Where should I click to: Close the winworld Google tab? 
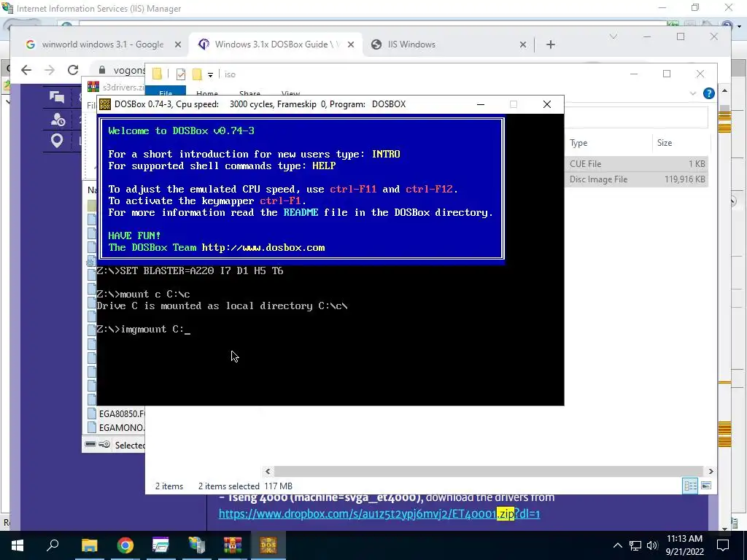(x=178, y=44)
